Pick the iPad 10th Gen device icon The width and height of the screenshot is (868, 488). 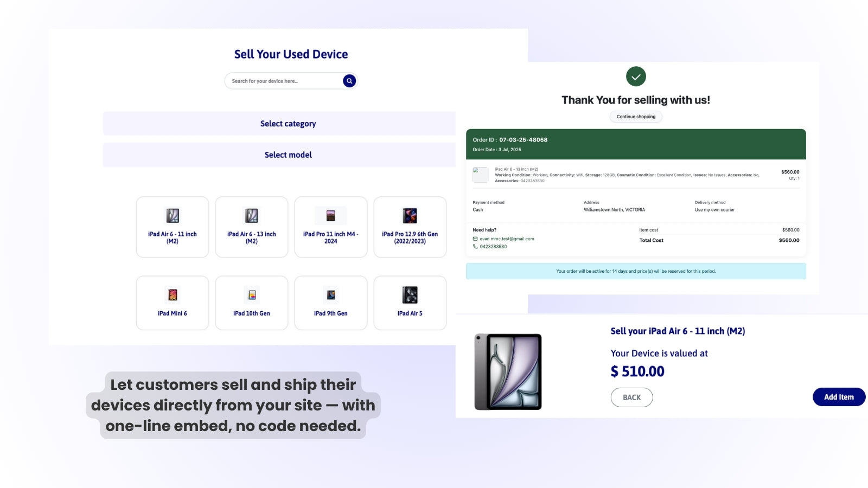(252, 295)
